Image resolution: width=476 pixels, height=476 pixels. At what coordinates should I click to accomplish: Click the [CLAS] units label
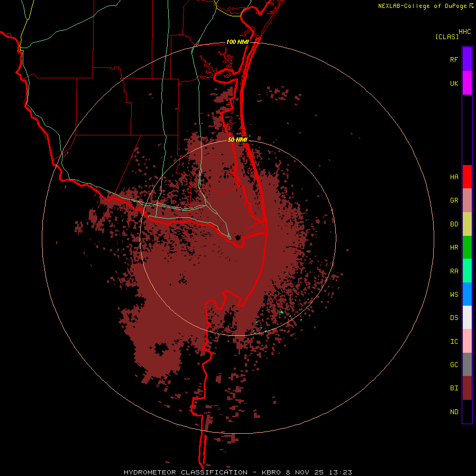[x=447, y=36]
